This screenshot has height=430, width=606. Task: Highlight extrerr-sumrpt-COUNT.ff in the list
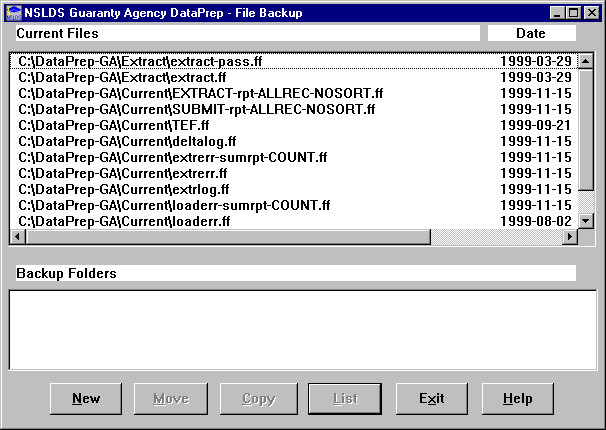[172, 157]
